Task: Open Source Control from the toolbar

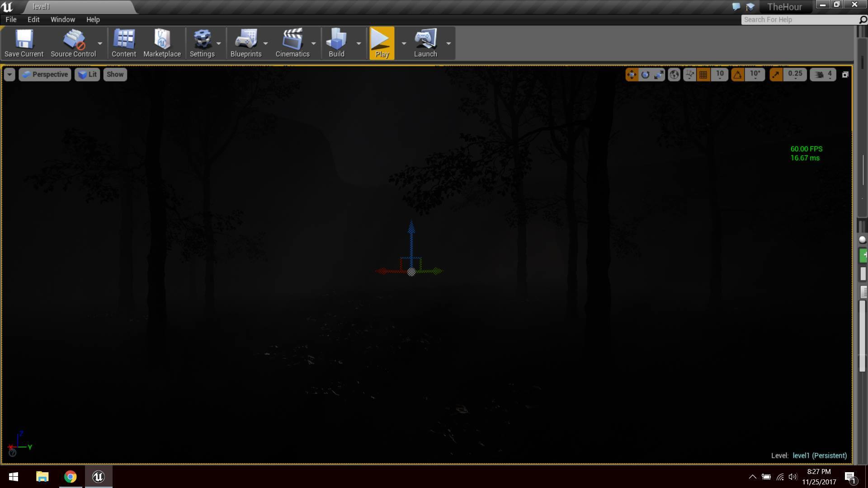Action: 73,43
